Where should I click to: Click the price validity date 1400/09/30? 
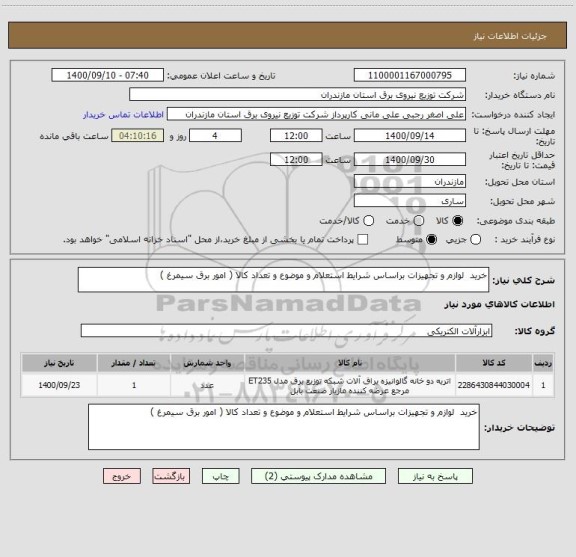410,159
